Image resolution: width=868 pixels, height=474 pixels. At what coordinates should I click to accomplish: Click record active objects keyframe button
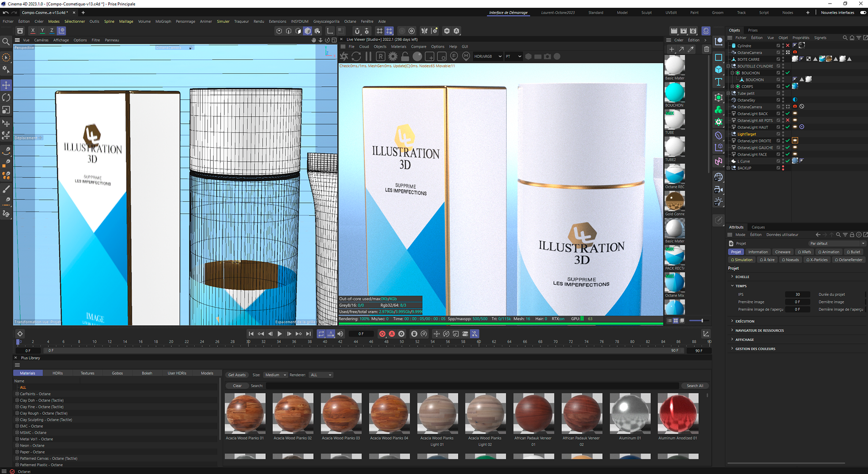382,333
